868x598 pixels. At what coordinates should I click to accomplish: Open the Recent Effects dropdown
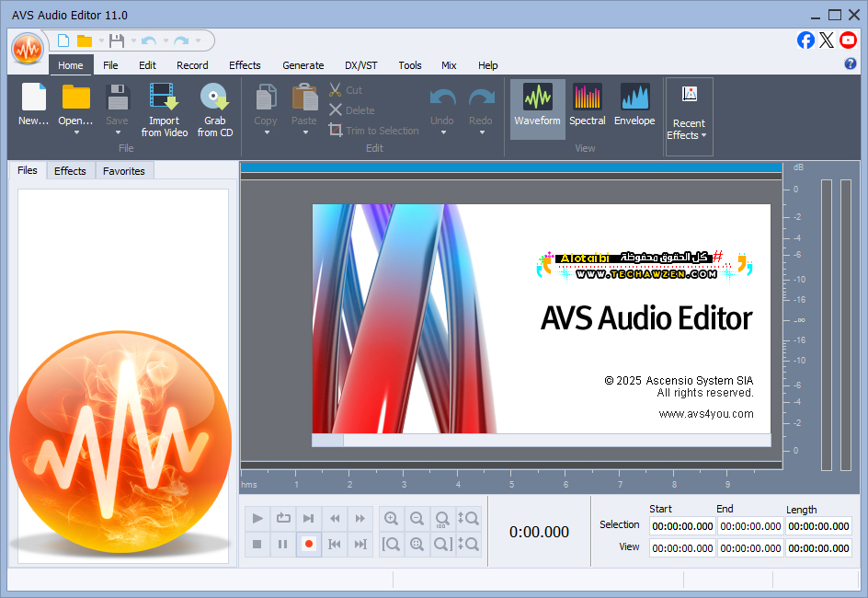(x=690, y=116)
